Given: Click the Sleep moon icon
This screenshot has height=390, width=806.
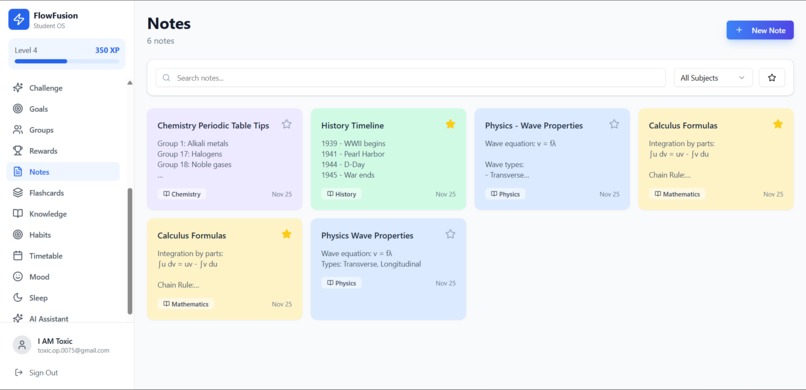Looking at the screenshot, I should 18,298.
